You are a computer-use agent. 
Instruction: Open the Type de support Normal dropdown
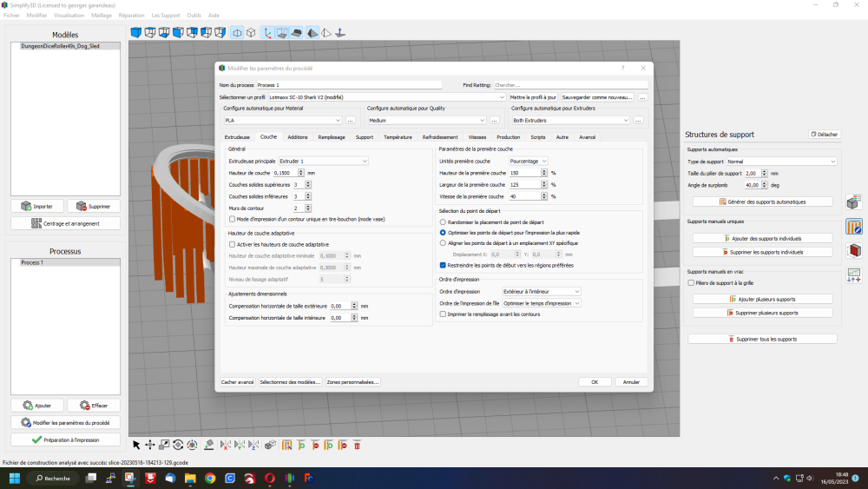[781, 162]
